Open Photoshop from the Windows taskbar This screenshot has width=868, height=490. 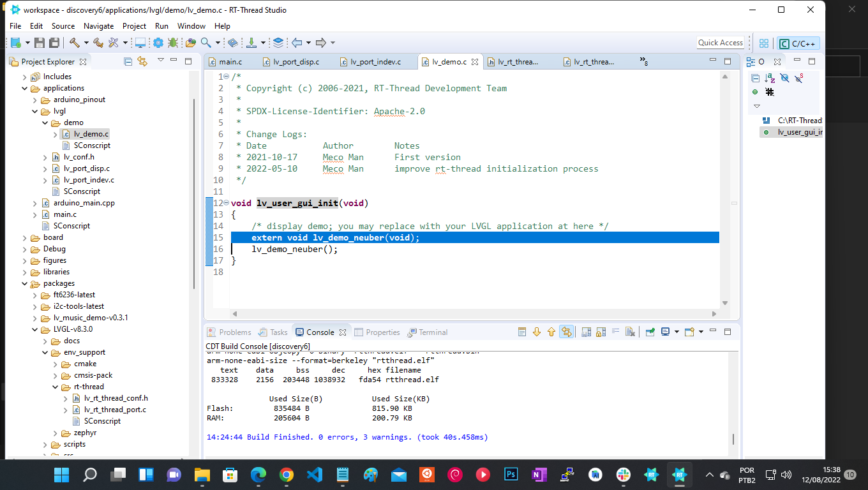(x=511, y=475)
